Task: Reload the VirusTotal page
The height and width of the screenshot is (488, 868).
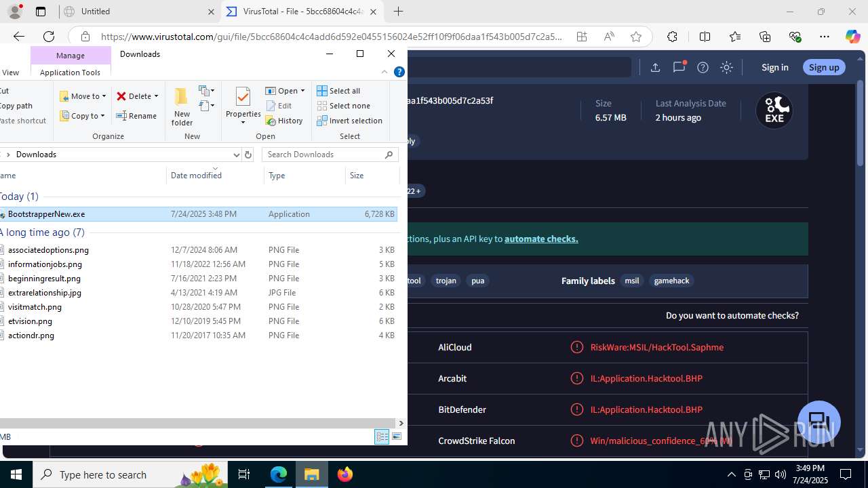Action: [x=49, y=37]
